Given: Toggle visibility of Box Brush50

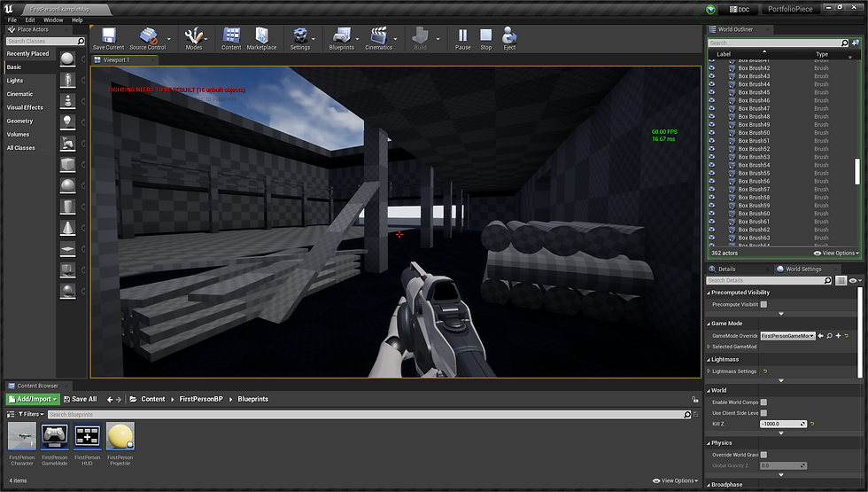Looking at the screenshot, I should pyautogui.click(x=712, y=132).
